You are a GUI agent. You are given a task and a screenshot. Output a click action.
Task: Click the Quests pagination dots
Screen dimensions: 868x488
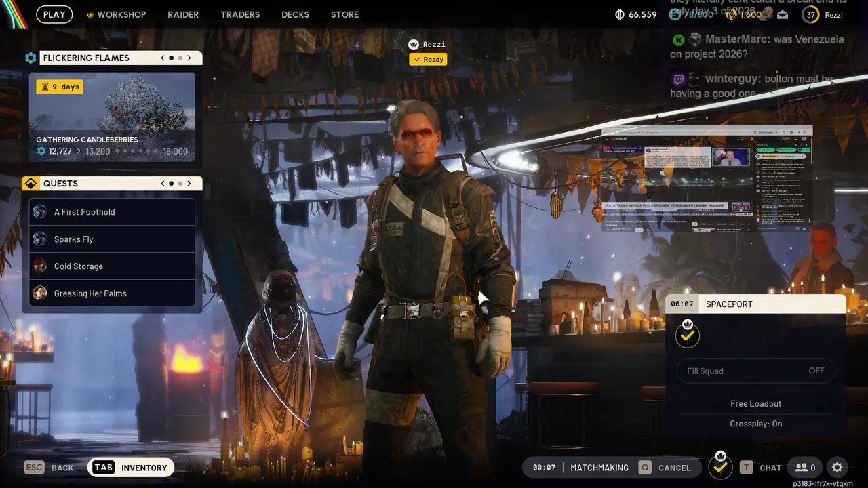176,184
